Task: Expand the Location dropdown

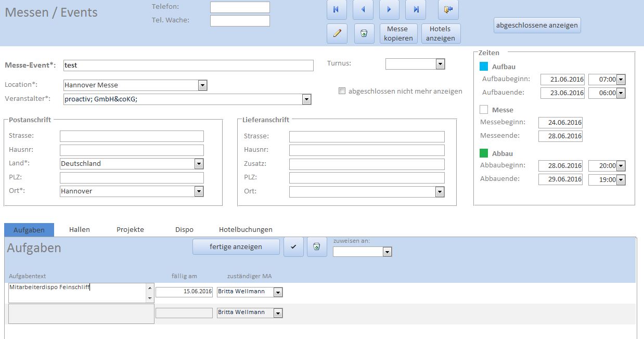Action: [x=202, y=85]
